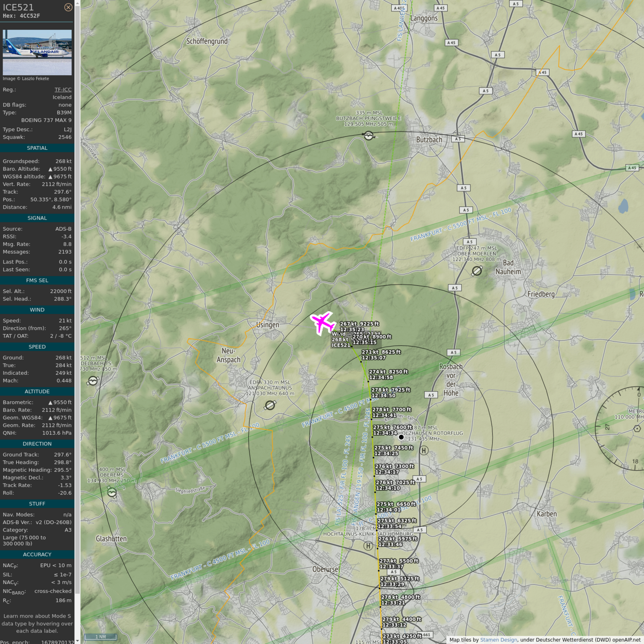Close the ICE521 aircraft info panel
The image size is (644, 644).
tap(68, 7)
